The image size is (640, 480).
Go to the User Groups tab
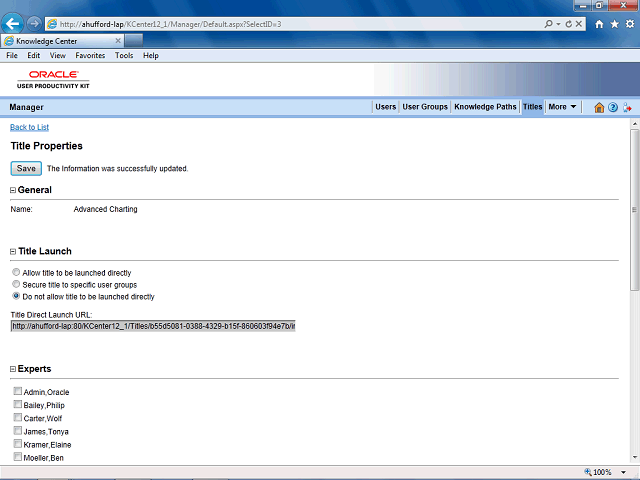(x=425, y=107)
